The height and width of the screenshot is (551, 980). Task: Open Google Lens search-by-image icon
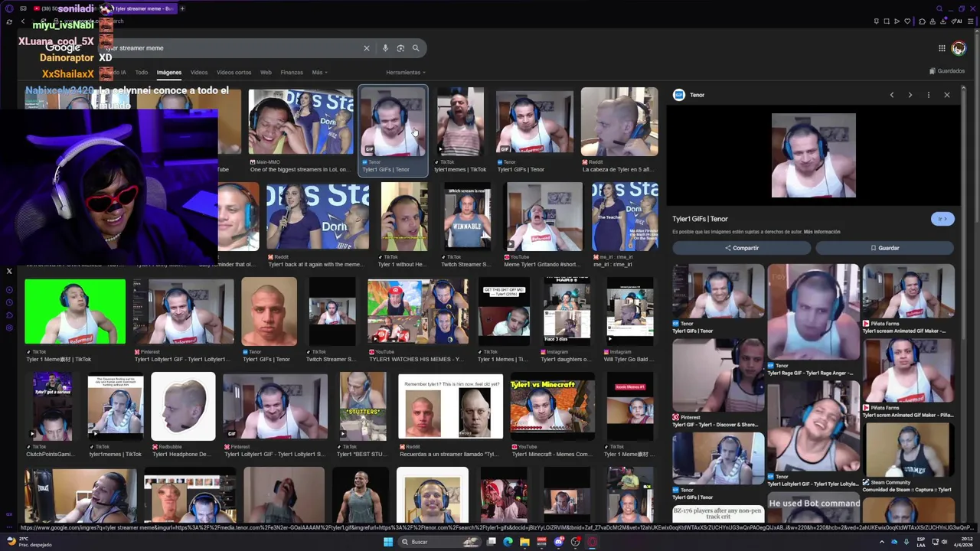click(x=400, y=48)
